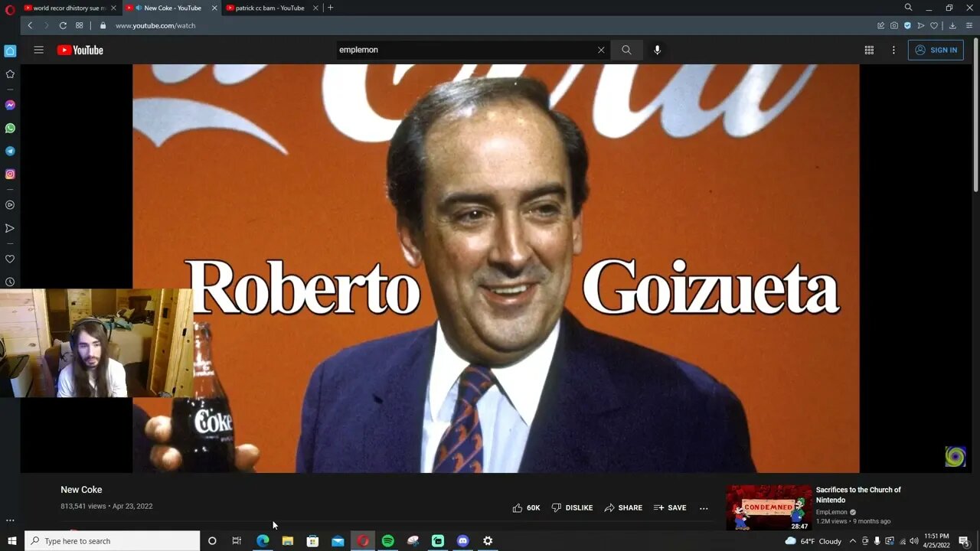The image size is (980, 551).
Task: Open the notification center with 5 alerts
Action: pos(965,541)
